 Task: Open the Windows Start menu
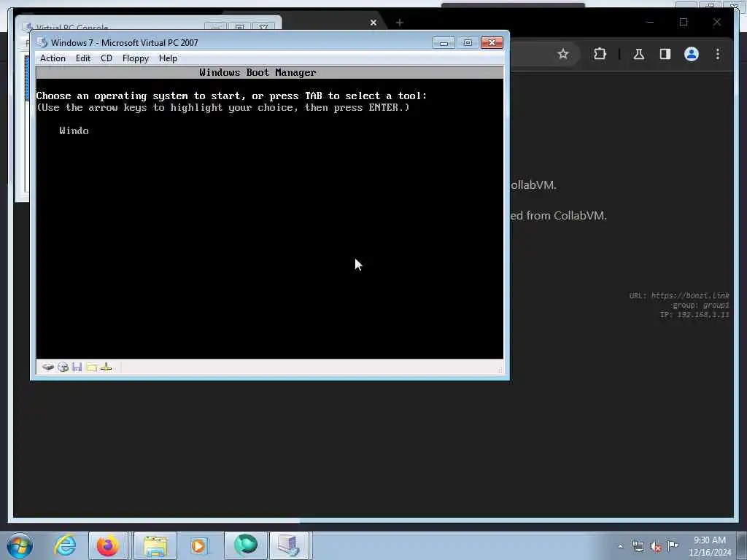pyautogui.click(x=20, y=545)
